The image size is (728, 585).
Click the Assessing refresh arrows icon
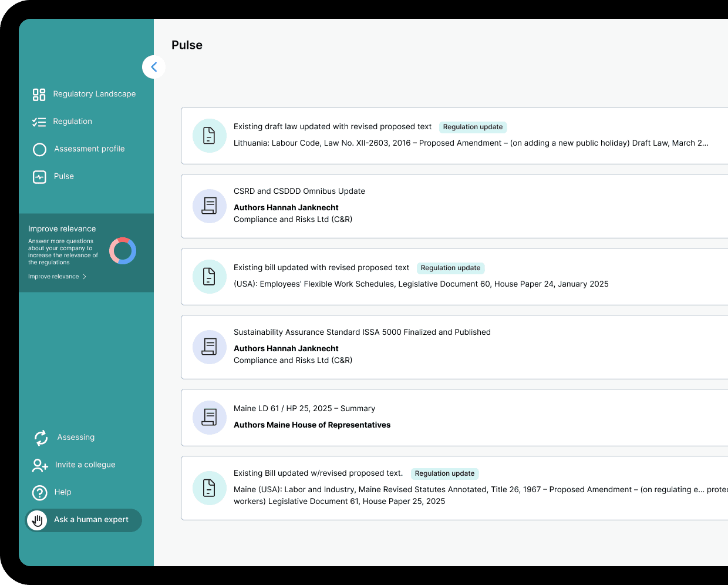click(x=41, y=438)
